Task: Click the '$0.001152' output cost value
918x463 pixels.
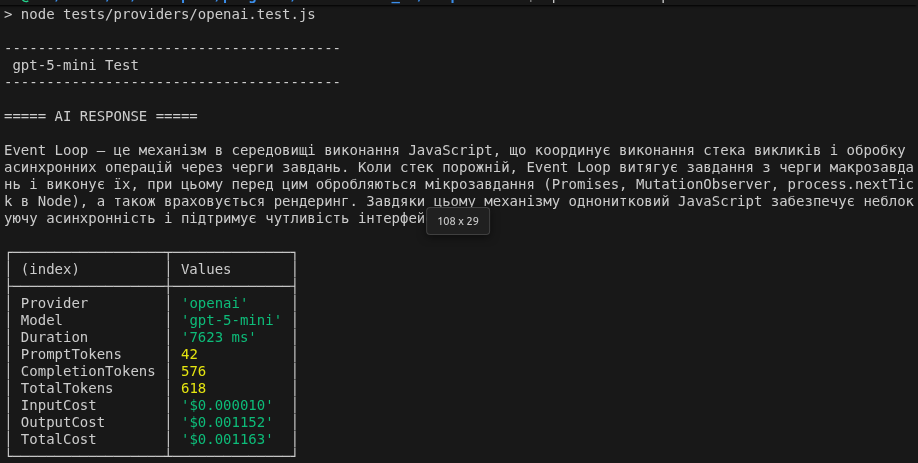Action: pos(227,422)
